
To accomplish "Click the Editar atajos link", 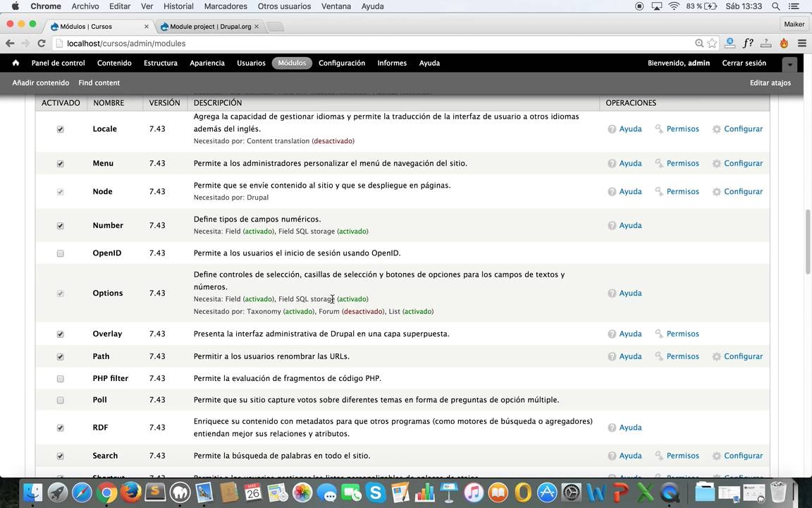I will point(770,83).
